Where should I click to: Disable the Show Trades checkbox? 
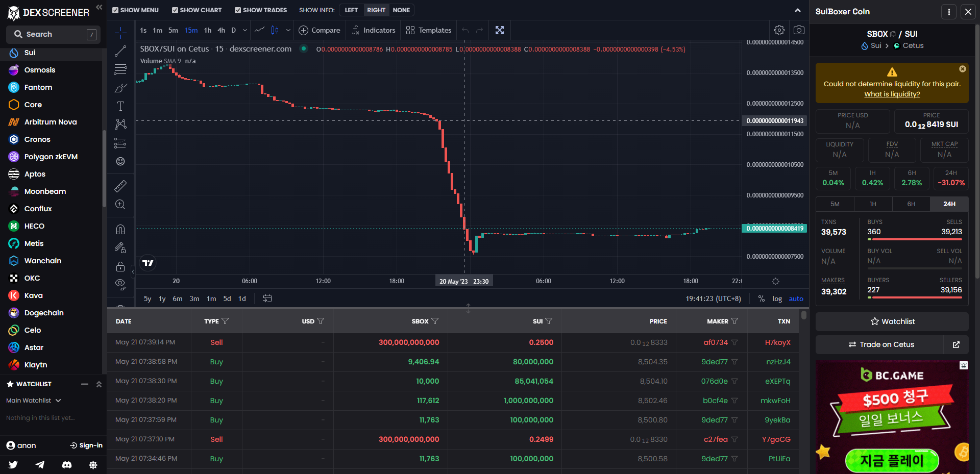tap(238, 10)
